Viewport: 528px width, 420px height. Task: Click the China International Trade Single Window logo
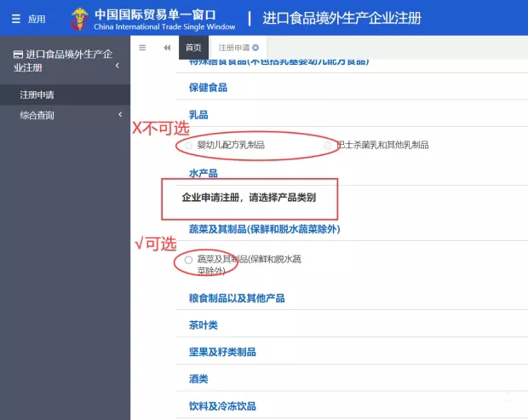(x=153, y=20)
